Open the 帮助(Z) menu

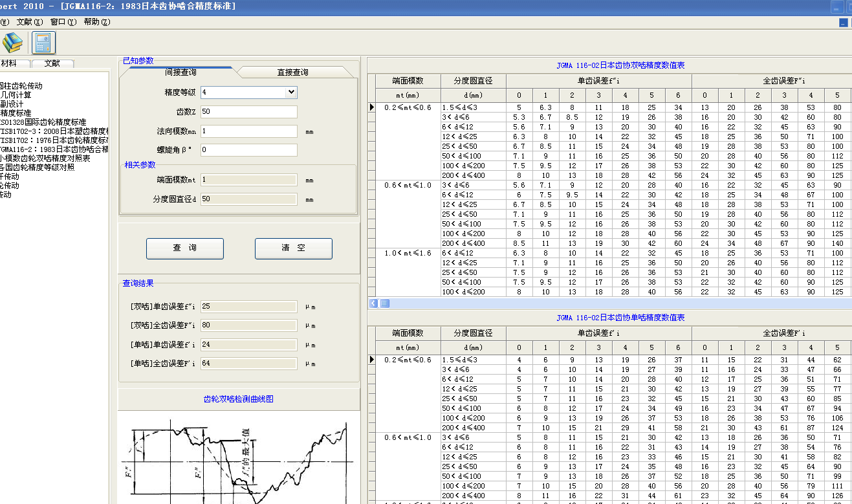pos(97,22)
